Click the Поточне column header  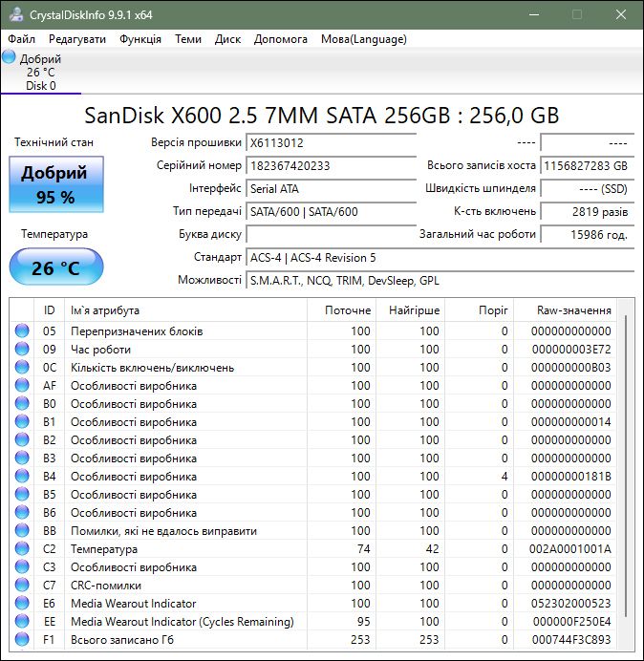(x=341, y=310)
